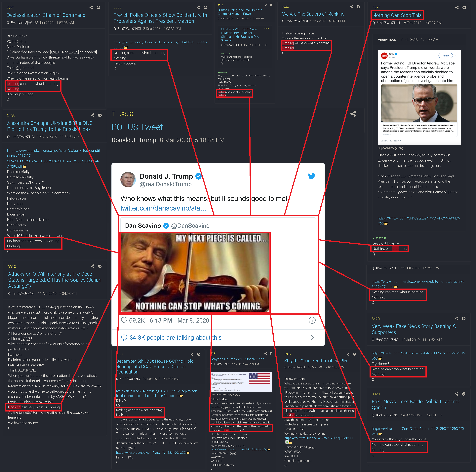Click the Follow button on CNN tweet

pos(446,56)
